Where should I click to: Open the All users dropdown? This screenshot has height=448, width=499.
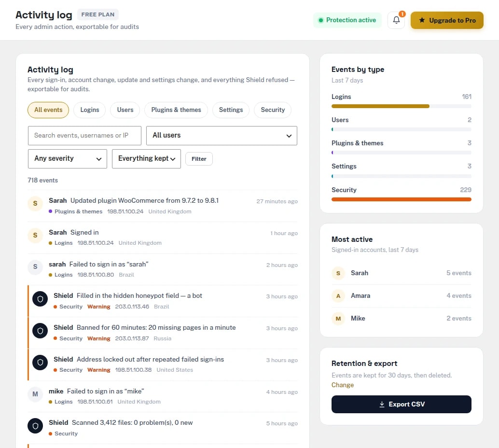(x=222, y=136)
